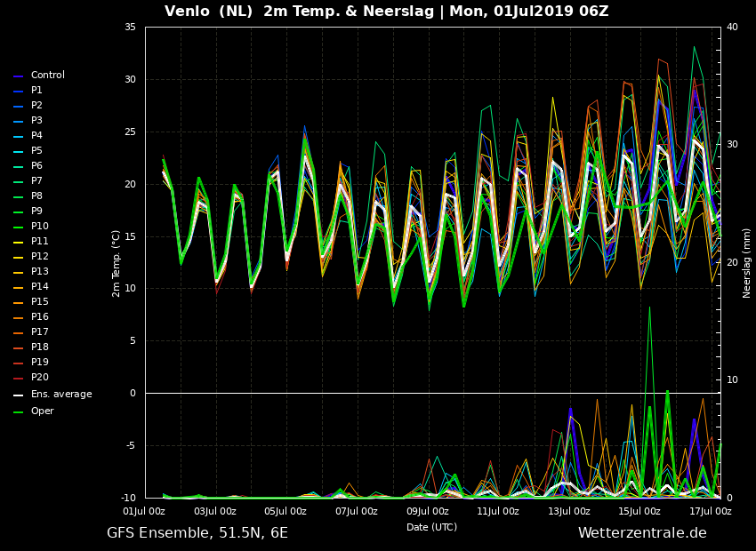Click the P7 legend label

(x=36, y=180)
